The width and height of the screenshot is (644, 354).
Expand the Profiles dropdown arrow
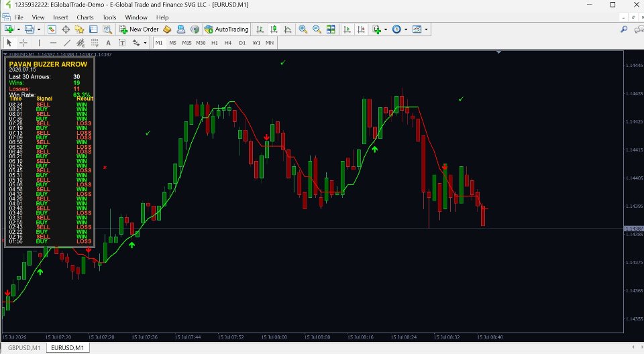pyautogui.click(x=39, y=29)
